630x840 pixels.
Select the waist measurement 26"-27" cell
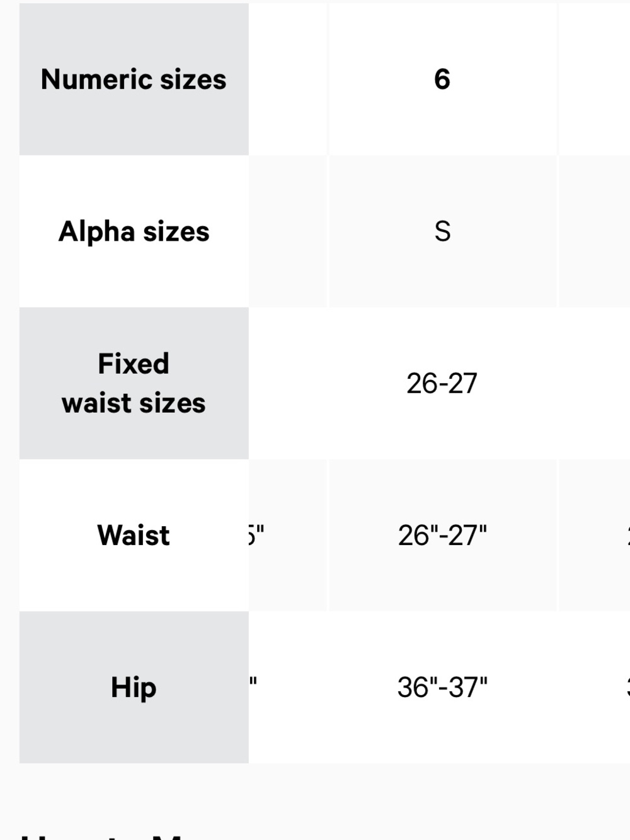[442, 535]
